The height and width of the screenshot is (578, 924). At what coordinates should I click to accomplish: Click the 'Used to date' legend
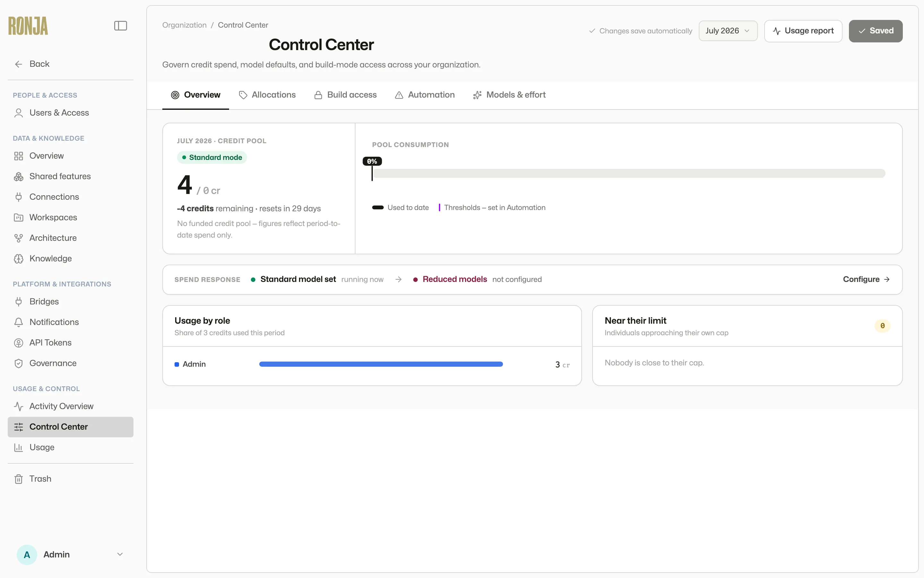pyautogui.click(x=400, y=207)
